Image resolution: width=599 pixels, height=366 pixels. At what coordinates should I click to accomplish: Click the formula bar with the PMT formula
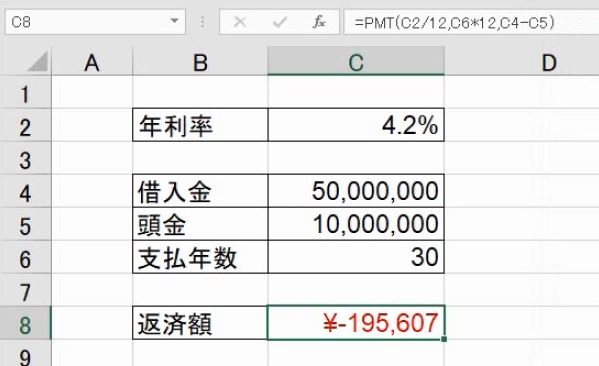point(471,22)
